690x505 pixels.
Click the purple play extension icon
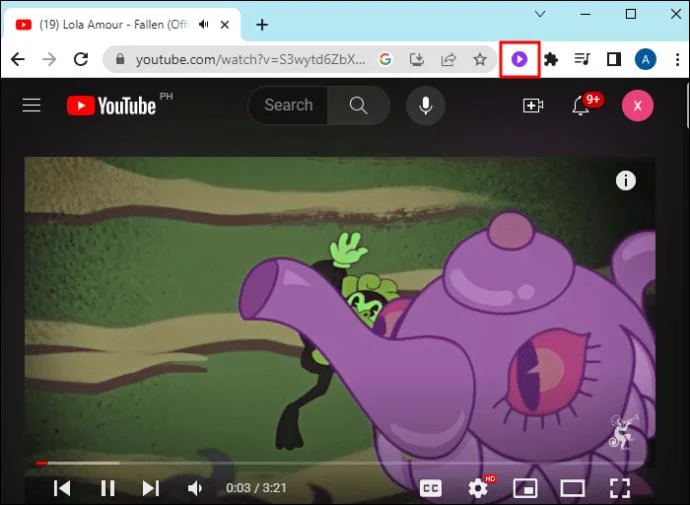519,59
